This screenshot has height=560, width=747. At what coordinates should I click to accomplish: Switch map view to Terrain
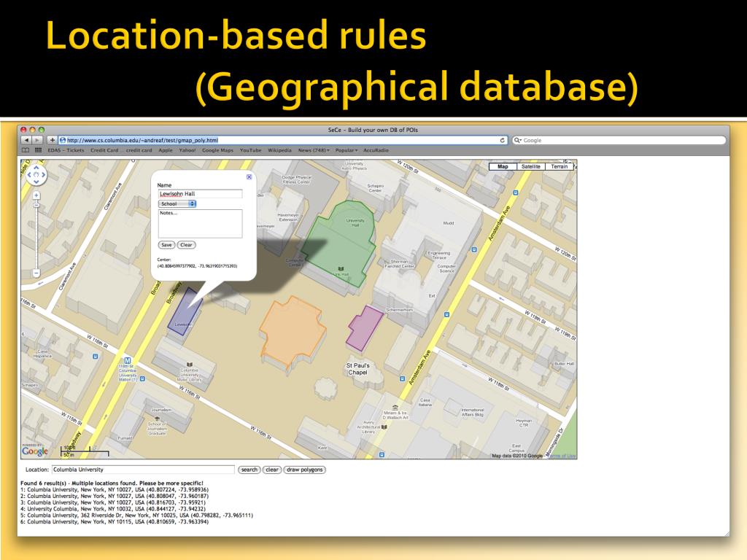[x=560, y=167]
